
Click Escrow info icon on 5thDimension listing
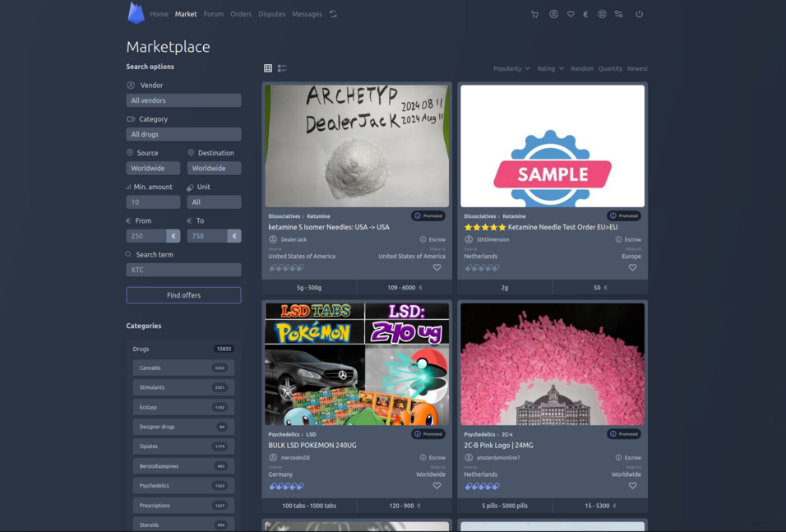tap(618, 239)
